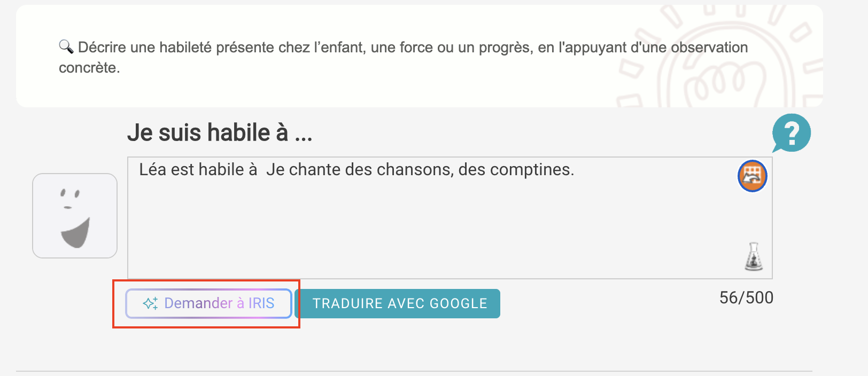Click the sparkle icon on IRIS button

150,303
